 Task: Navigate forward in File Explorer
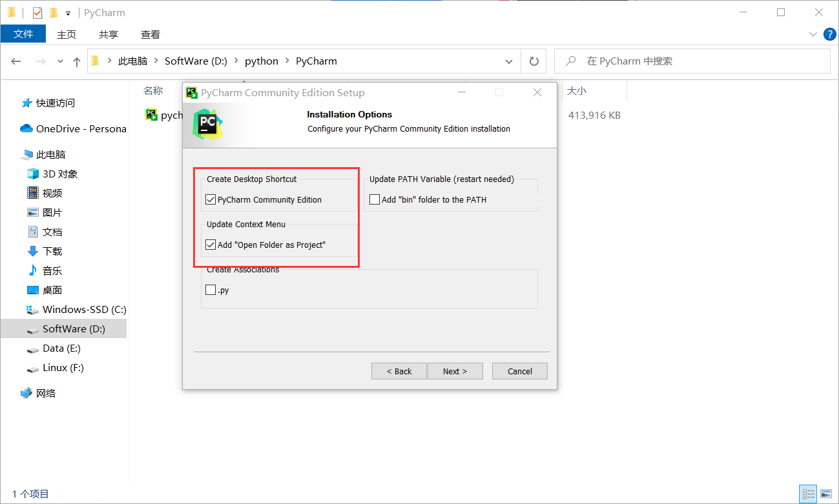tap(40, 61)
